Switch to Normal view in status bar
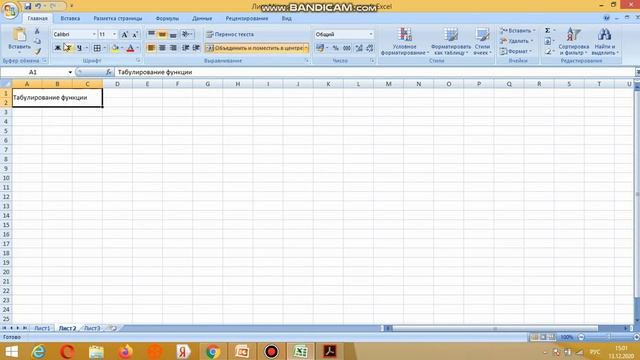This screenshot has width=640, height=360. (534, 337)
